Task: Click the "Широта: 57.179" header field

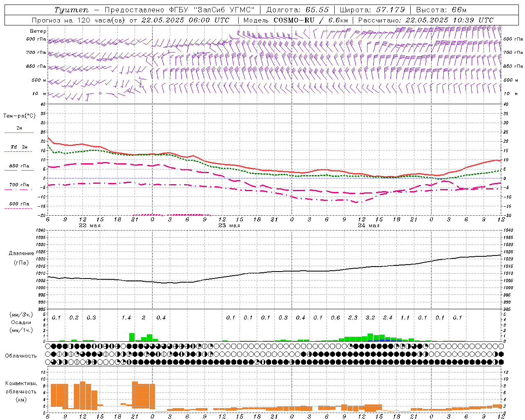Action: 372,10
